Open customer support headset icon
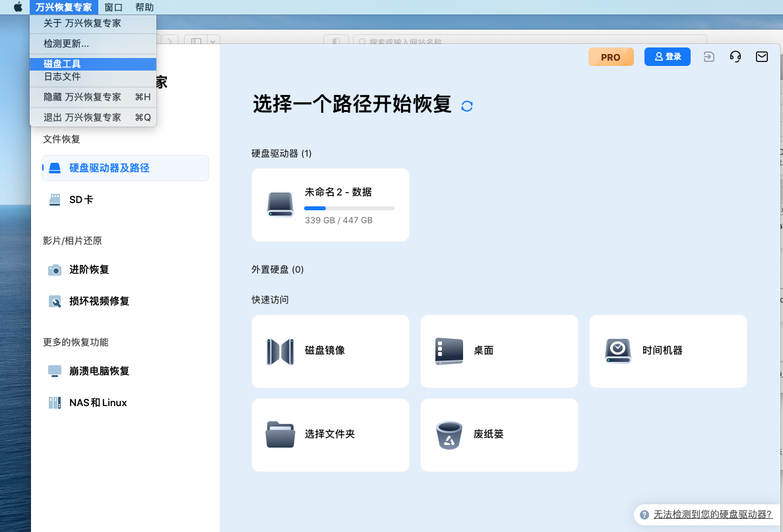This screenshot has width=783, height=532. coord(735,57)
